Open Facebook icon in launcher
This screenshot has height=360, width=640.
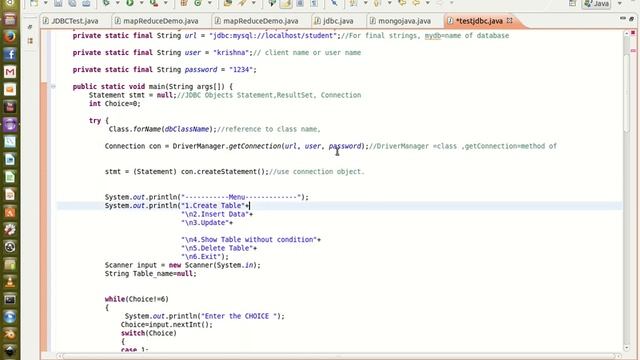point(10,54)
